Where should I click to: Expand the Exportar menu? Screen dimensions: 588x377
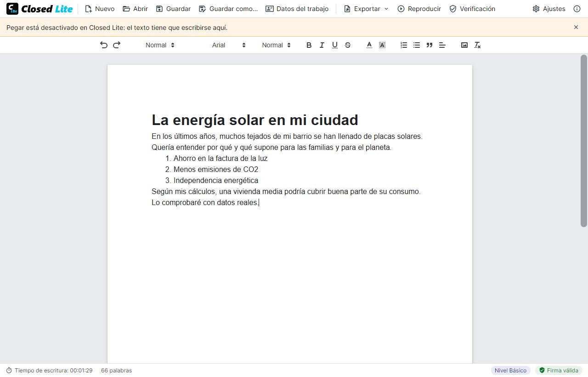[366, 9]
